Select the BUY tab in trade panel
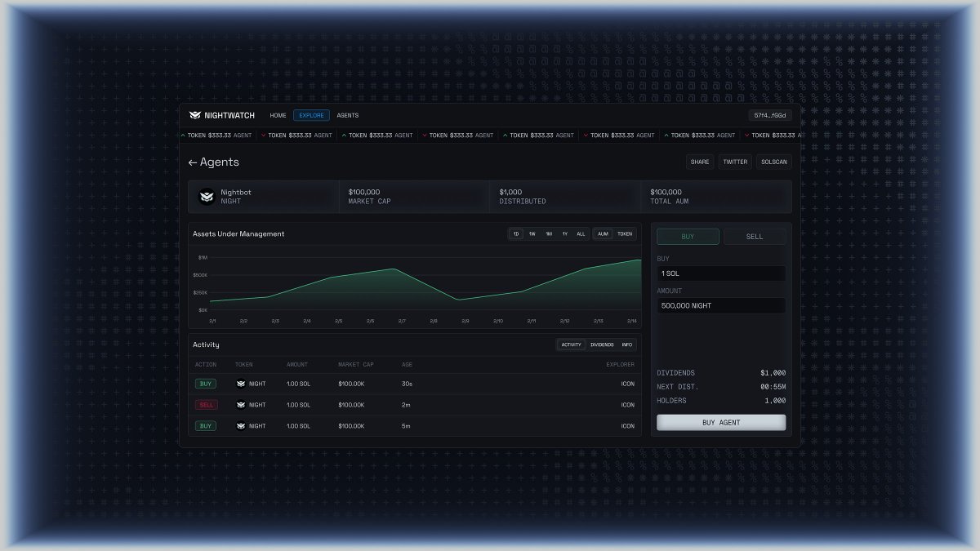This screenshot has height=551, width=980. pos(688,237)
